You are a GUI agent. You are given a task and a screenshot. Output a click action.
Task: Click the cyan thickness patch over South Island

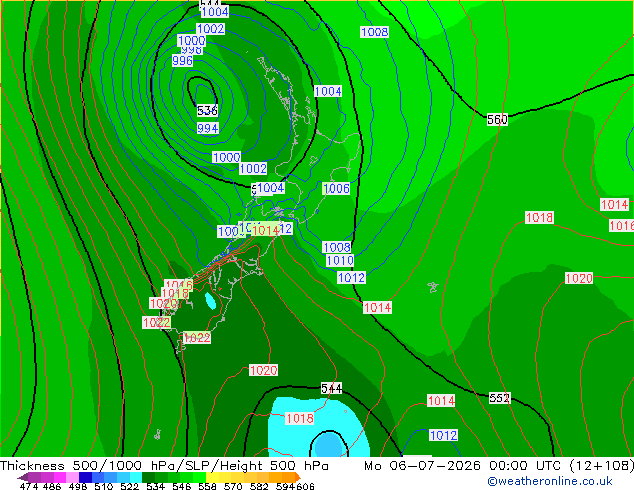(210, 301)
